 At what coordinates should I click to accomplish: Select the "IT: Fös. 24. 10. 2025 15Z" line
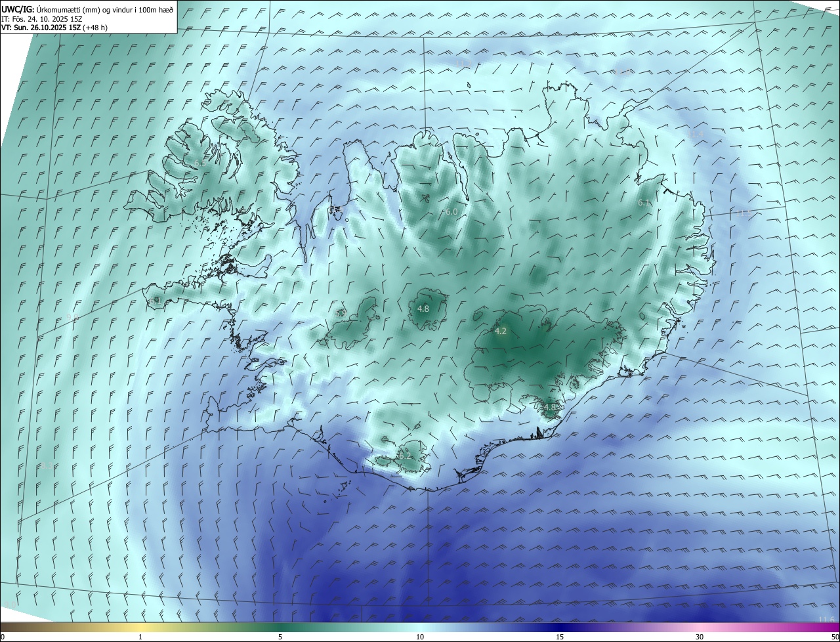point(42,18)
